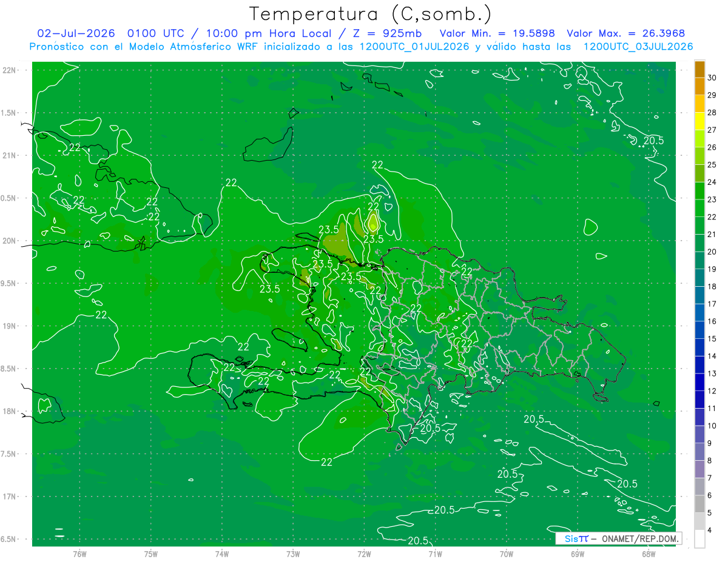Click the '74W' longitude axis label

[222, 554]
